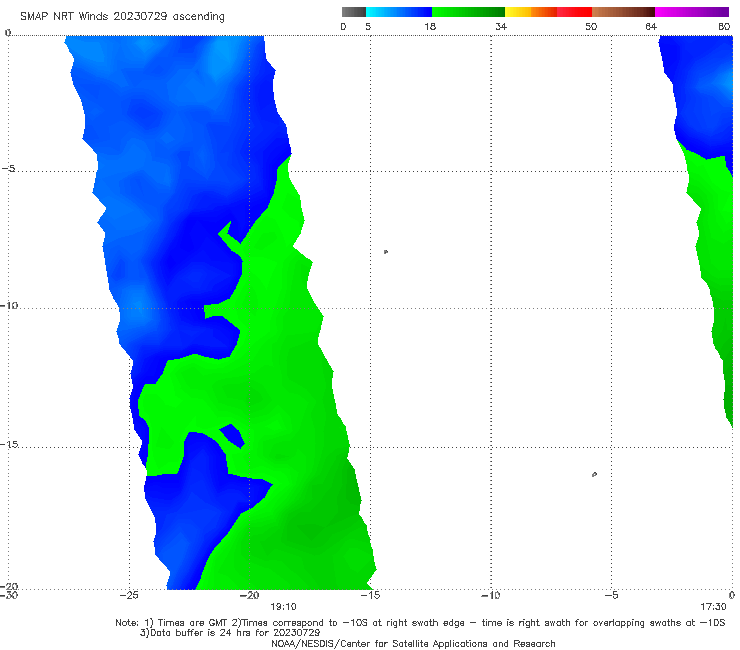The width and height of the screenshot is (740, 650).
Task: Pick the yellow-to-red 34–50 colorbar segment
Action: pyautogui.click(x=548, y=12)
